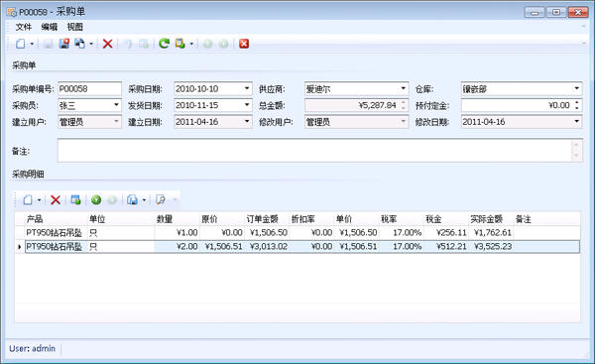Click the undo icon in main toolbar
The height and width of the screenshot is (364, 595).
pyautogui.click(x=128, y=44)
